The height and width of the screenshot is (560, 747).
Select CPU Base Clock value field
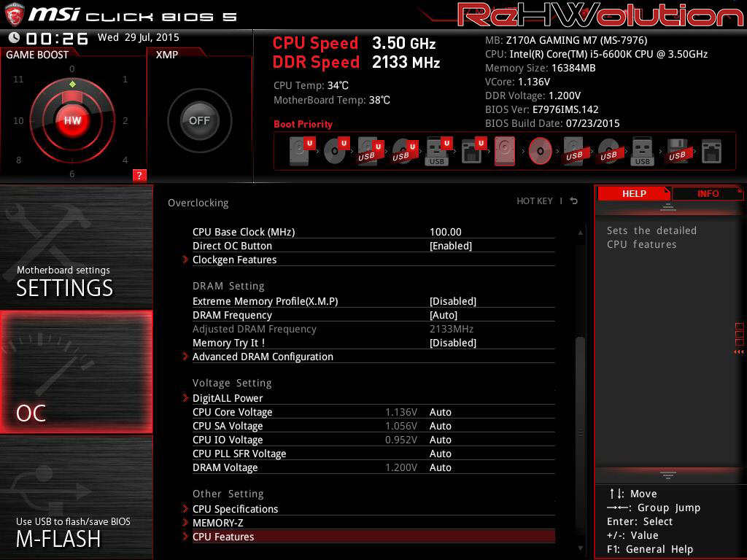click(x=446, y=232)
